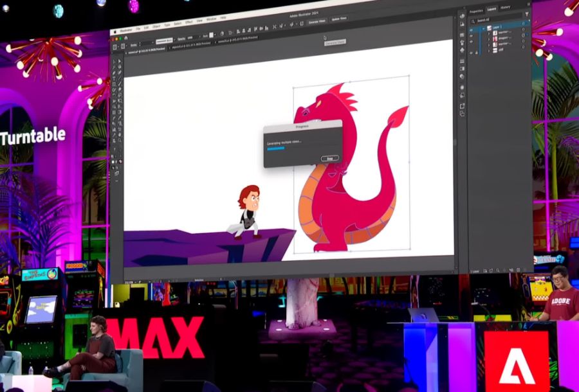
Task: Open the Transparency panel icon
Action: click(x=462, y=76)
